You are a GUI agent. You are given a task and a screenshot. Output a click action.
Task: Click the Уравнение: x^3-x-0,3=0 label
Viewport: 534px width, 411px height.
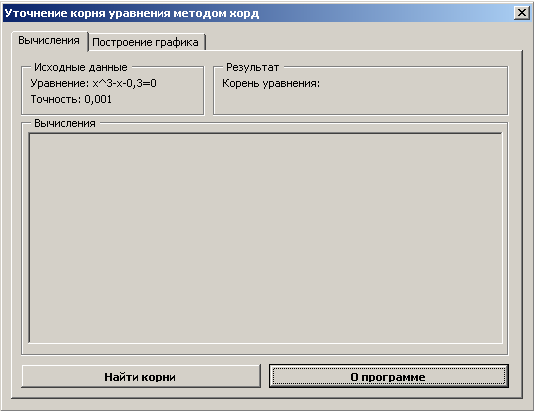click(94, 83)
